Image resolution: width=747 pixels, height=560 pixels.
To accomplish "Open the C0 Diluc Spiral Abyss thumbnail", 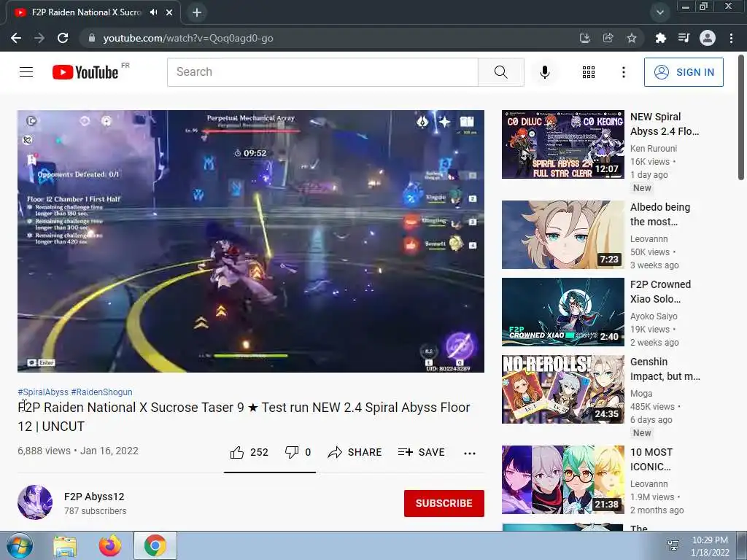I will (x=562, y=144).
